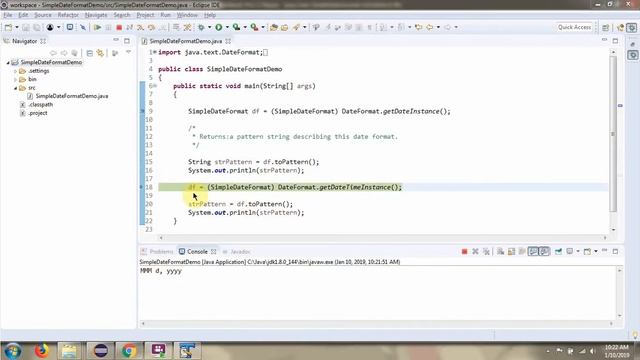Collapse the src folder
The width and height of the screenshot is (640, 360).
(16, 88)
